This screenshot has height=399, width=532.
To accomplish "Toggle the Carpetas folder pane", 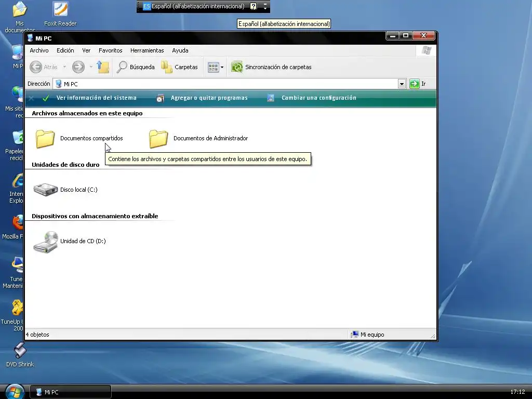I will click(179, 67).
